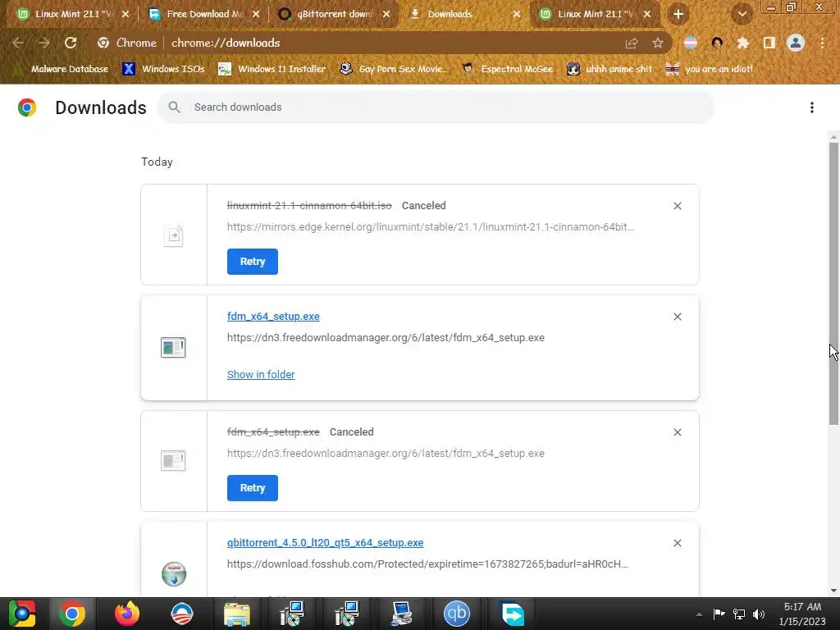Launch Firefox from the taskbar

(127, 614)
